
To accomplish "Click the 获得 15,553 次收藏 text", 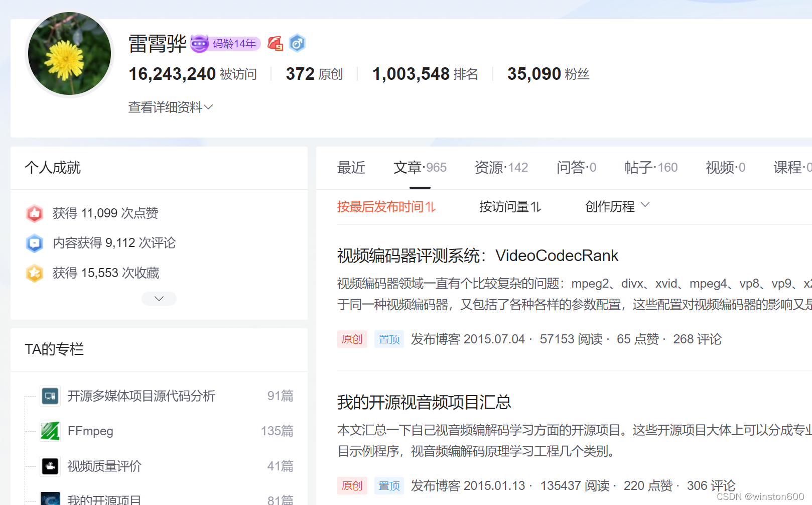I will (106, 273).
